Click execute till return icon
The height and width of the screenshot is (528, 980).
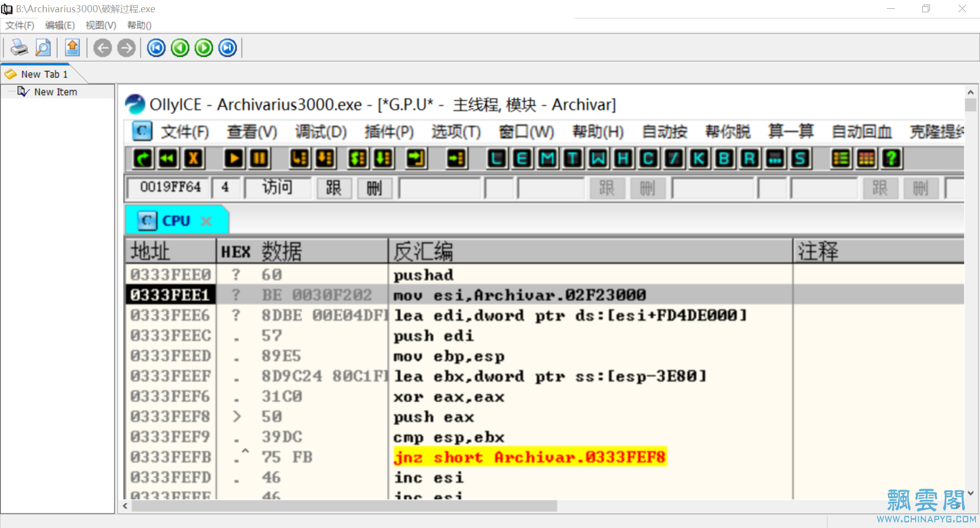[x=416, y=159]
